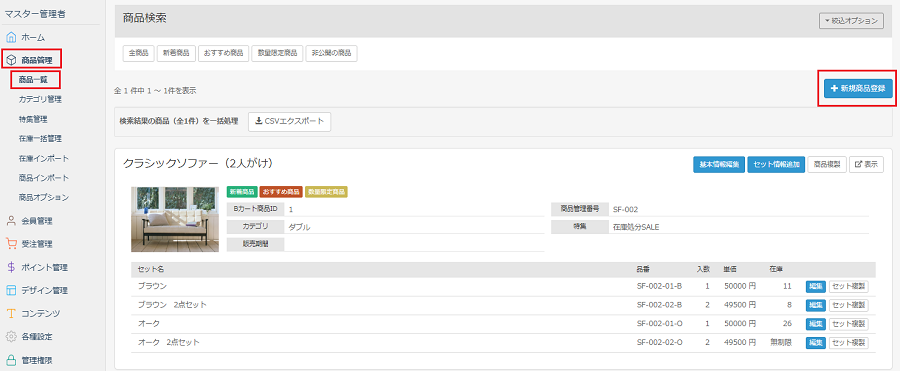Click the layout icon beside デザイン管理

(11, 291)
